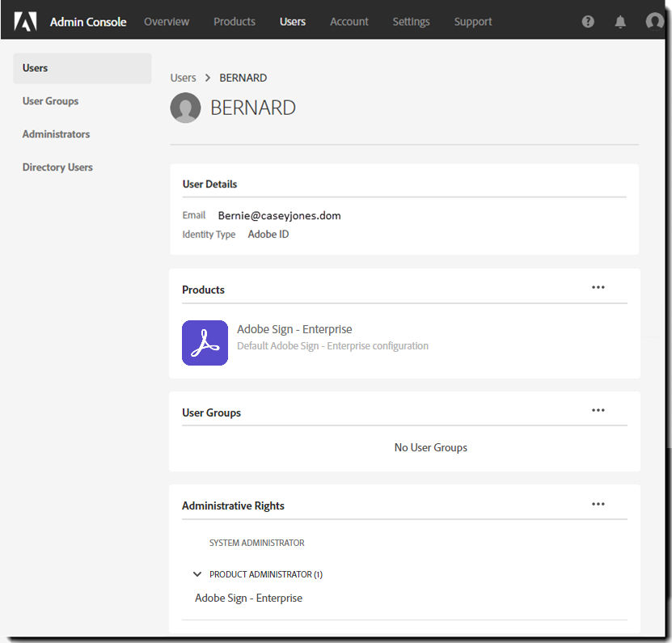Click the No User Groups message

(431, 447)
